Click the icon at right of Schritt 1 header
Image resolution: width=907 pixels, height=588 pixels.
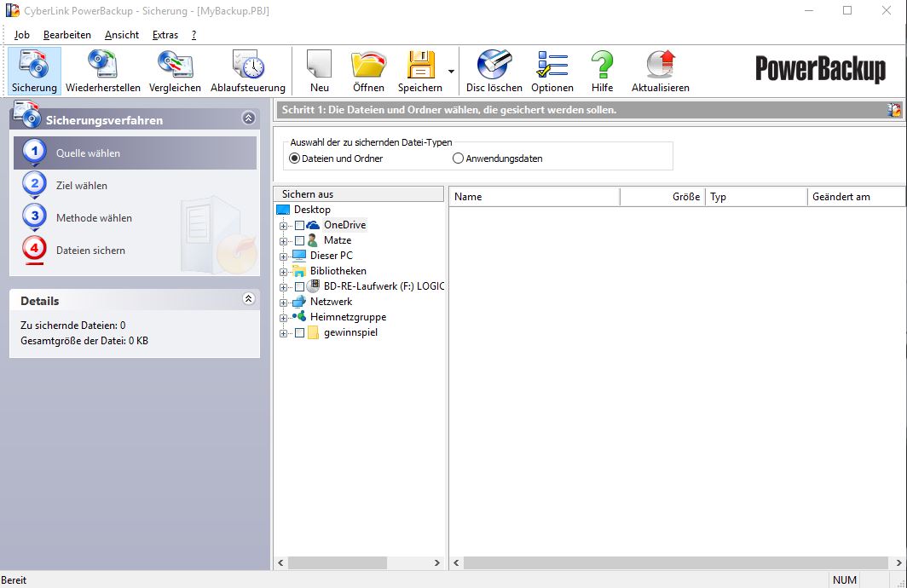[x=894, y=110]
